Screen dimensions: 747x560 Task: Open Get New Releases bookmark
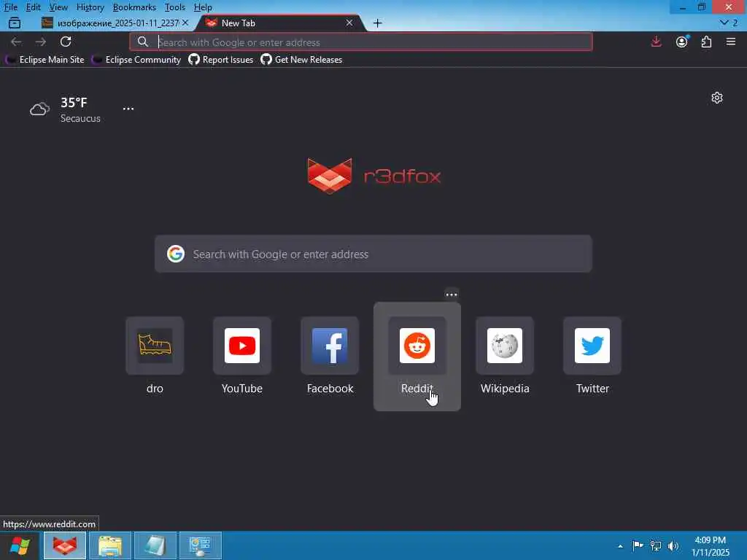pyautogui.click(x=301, y=60)
